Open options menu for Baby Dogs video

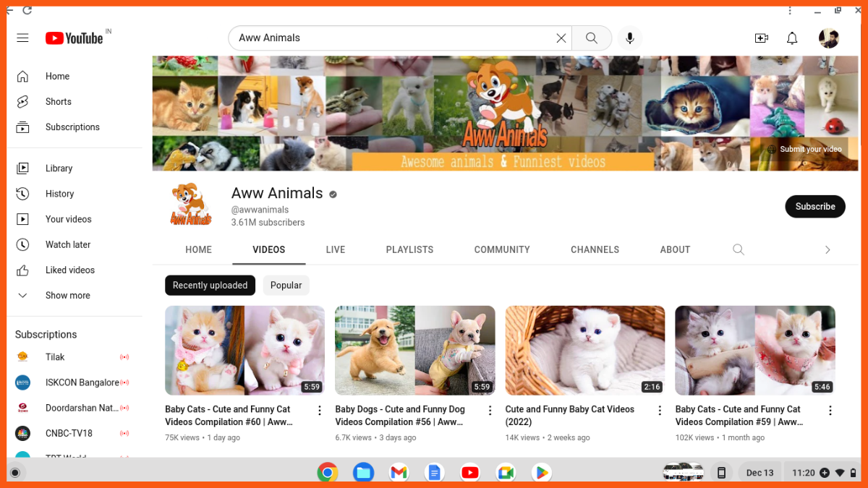[x=490, y=411]
